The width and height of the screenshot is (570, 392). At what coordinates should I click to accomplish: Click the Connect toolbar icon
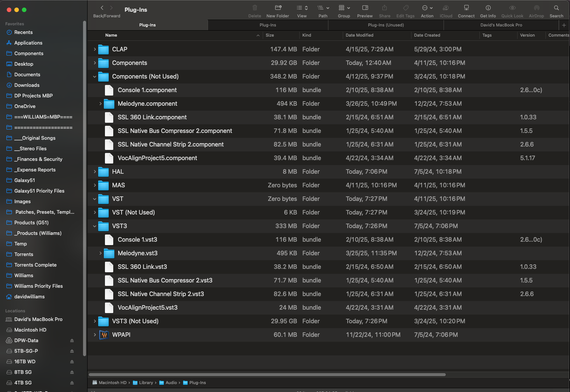click(x=467, y=8)
